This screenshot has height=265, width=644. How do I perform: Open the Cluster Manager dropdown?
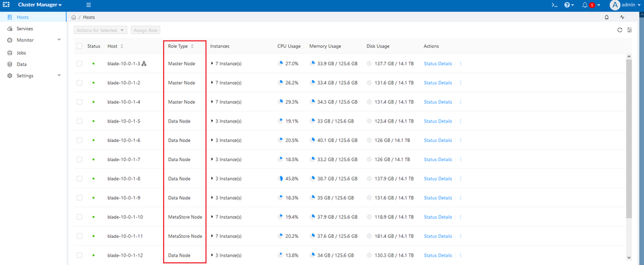[40, 5]
